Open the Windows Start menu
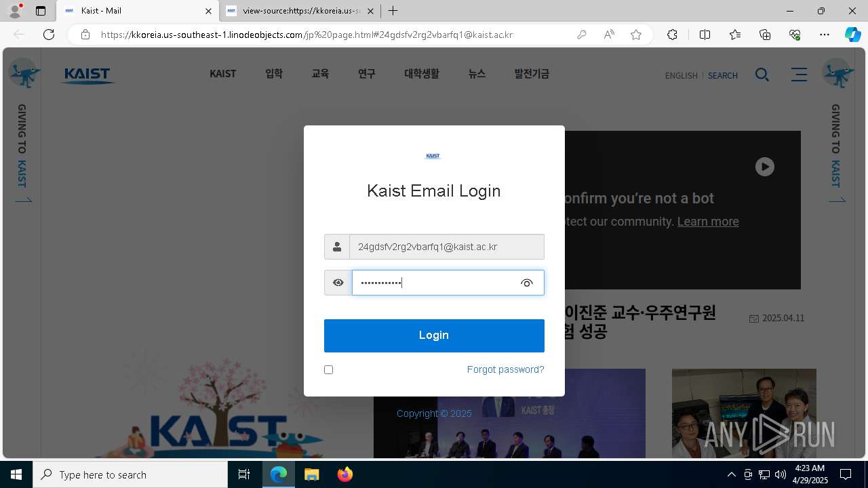This screenshot has width=868, height=488. click(16, 474)
